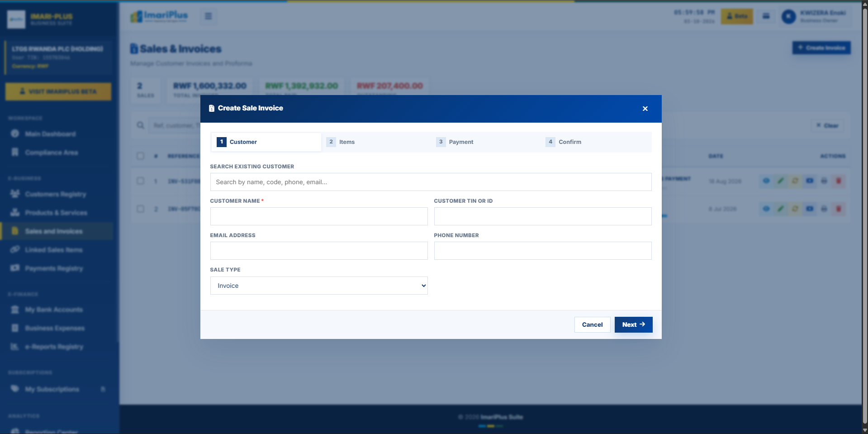Click into the Customer Name field
Screen dimensions: 868x434
point(319,216)
